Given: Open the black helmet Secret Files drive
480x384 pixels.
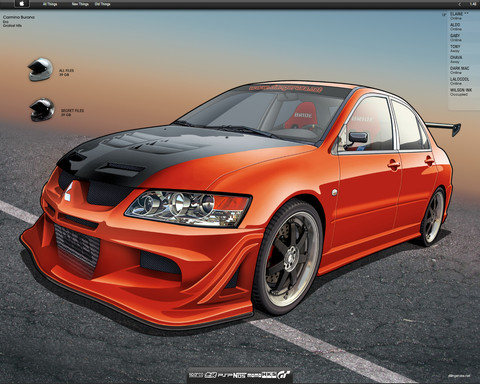Looking at the screenshot, I should click(x=42, y=109).
